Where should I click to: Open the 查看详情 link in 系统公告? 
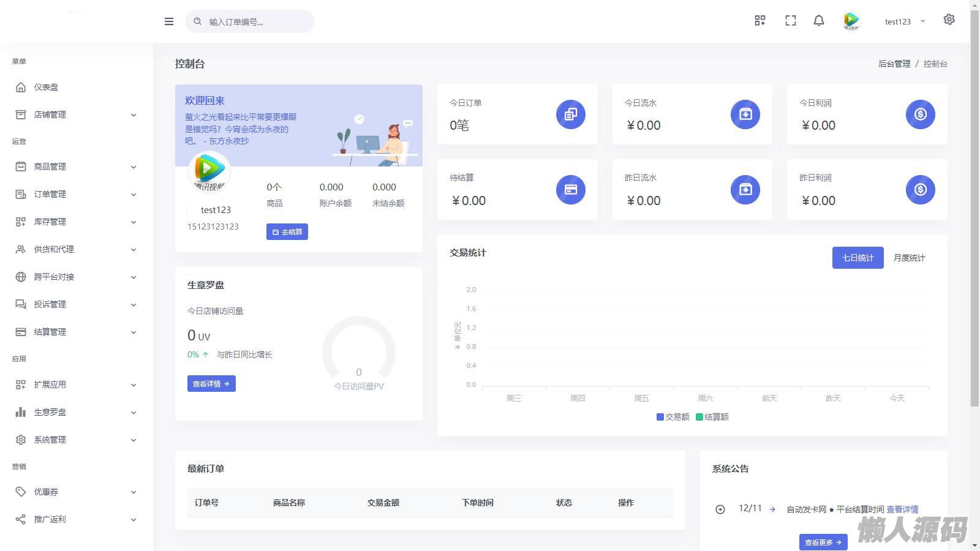tap(902, 509)
